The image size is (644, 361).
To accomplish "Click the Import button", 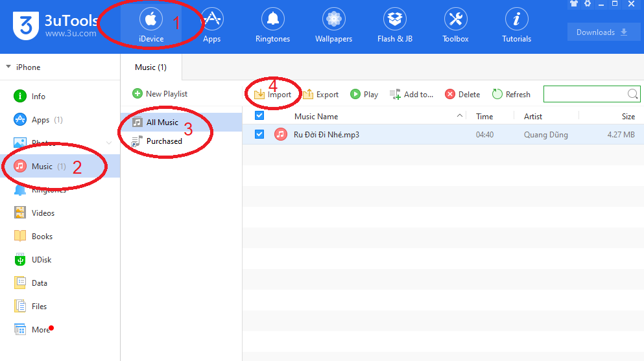I will tap(273, 95).
